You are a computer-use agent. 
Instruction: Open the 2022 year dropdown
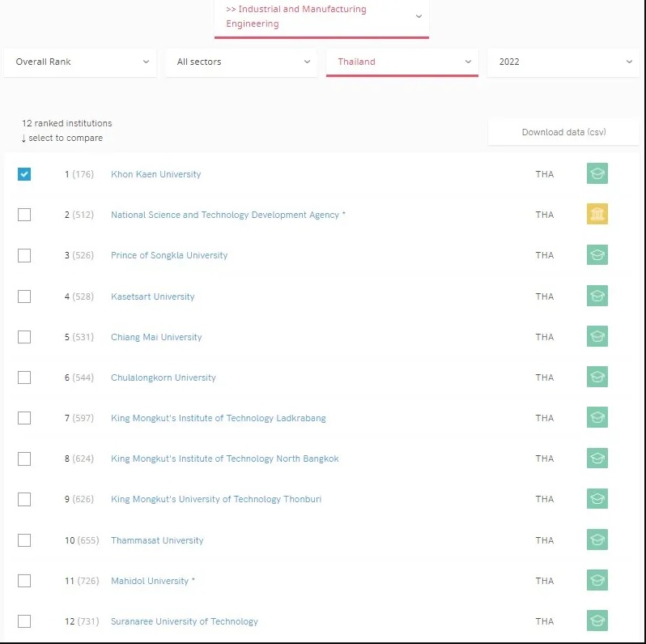click(x=563, y=62)
